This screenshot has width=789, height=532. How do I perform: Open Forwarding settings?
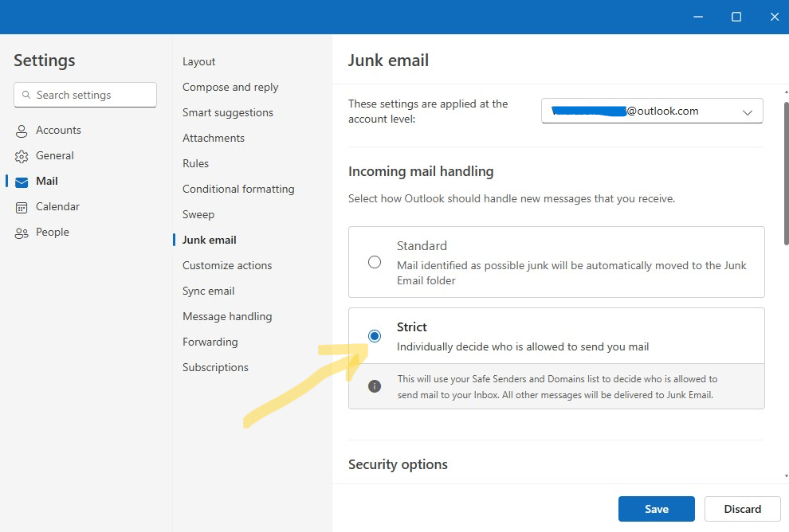tap(210, 342)
